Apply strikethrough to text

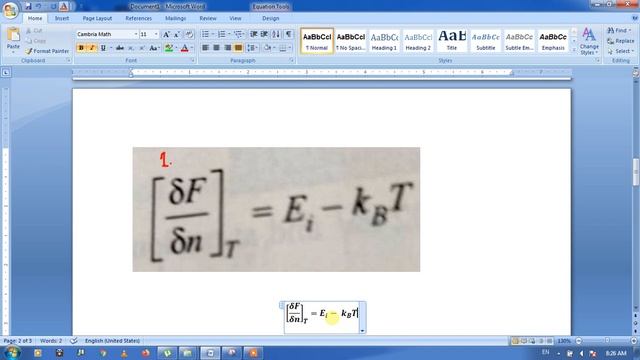pyautogui.click(x=120, y=48)
